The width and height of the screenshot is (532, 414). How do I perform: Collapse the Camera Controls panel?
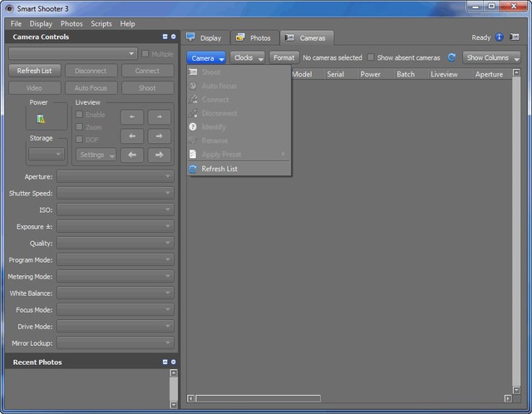(x=165, y=37)
